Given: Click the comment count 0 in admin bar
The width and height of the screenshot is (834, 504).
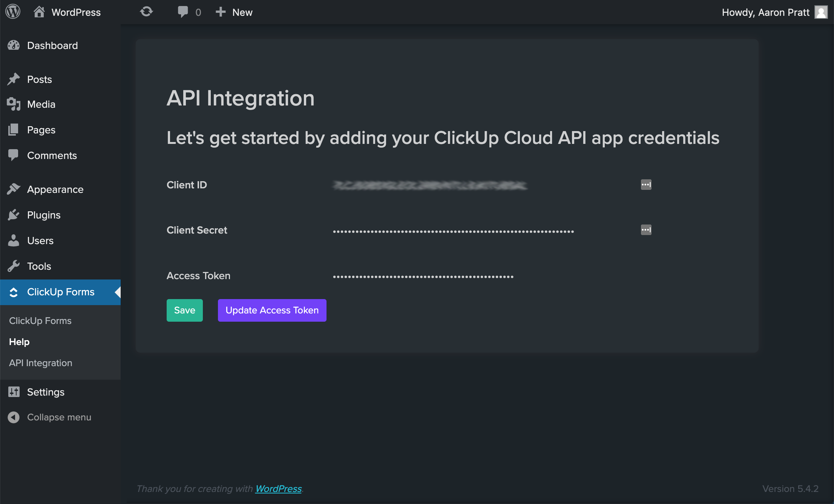Looking at the screenshot, I should [198, 12].
